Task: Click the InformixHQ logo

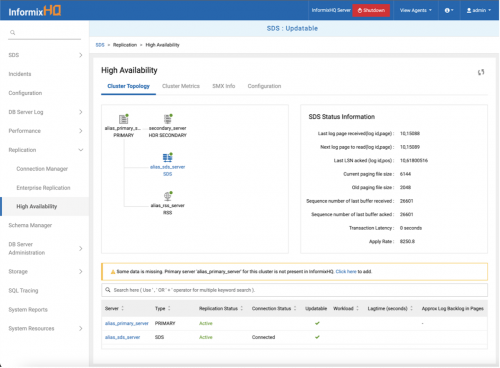Action: coord(35,11)
